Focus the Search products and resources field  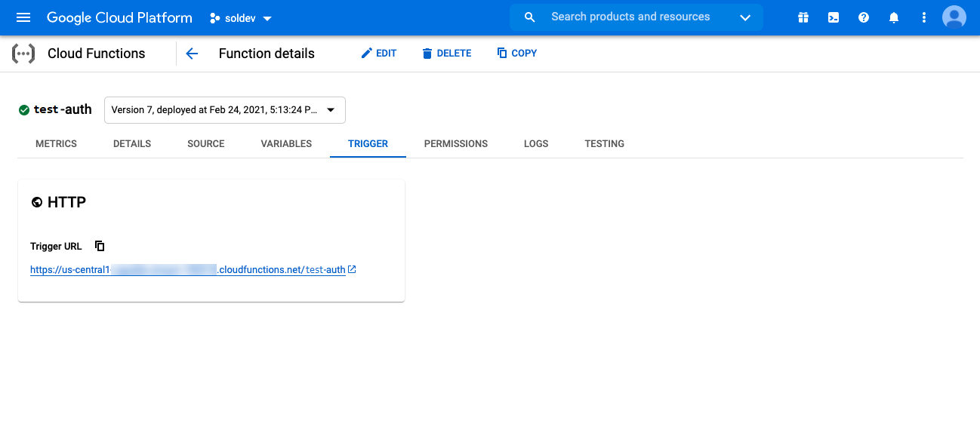(x=630, y=17)
